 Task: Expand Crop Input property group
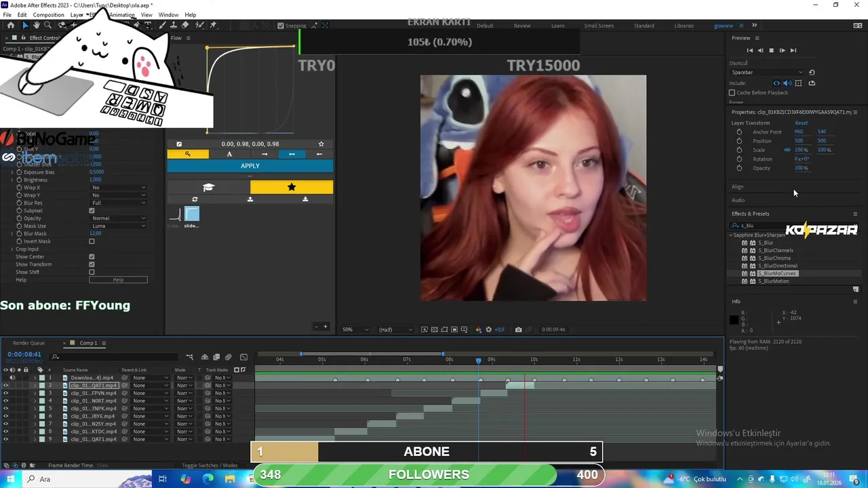pos(12,249)
